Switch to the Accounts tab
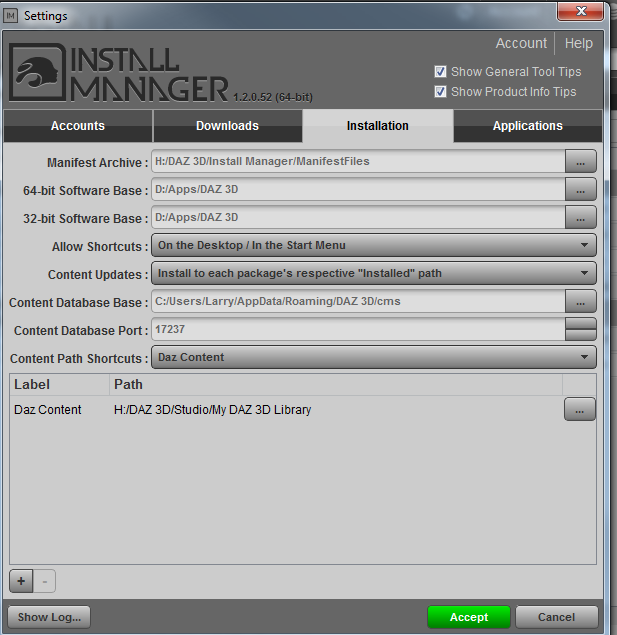617x635 pixels. pos(78,126)
